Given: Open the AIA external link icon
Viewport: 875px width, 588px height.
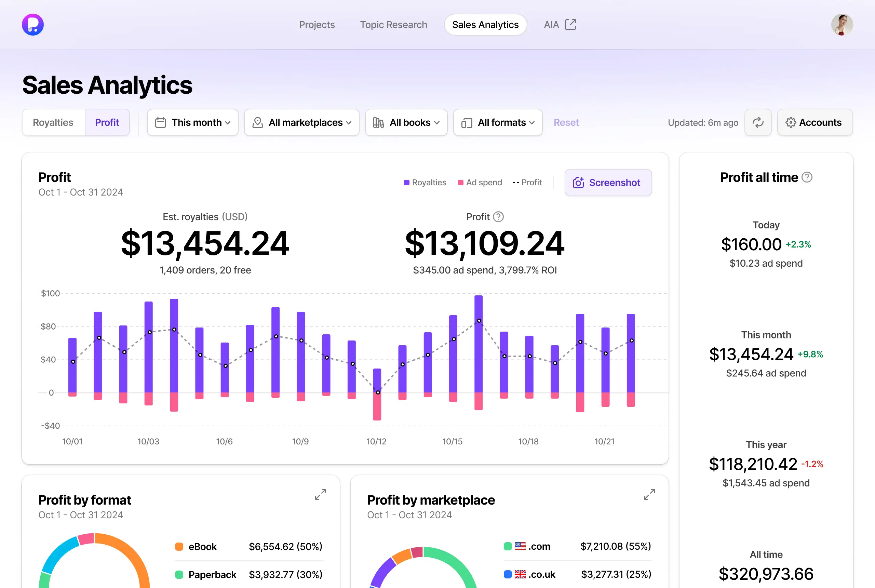Looking at the screenshot, I should coord(570,24).
